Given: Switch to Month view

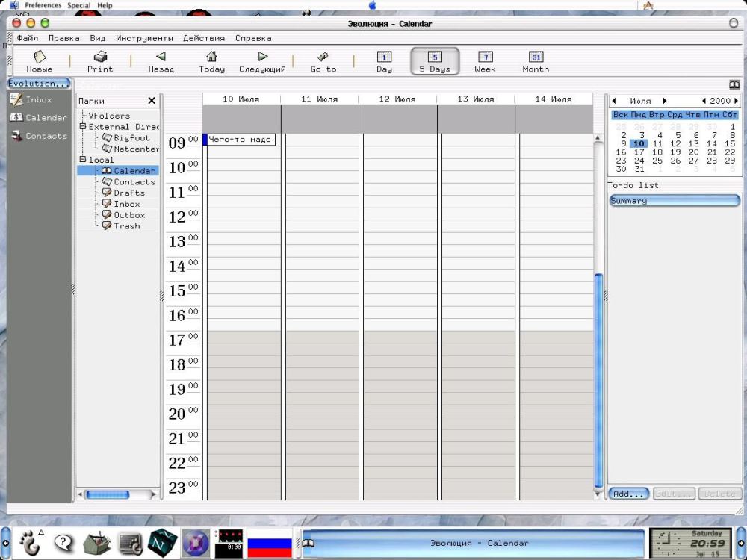Looking at the screenshot, I should pyautogui.click(x=536, y=62).
